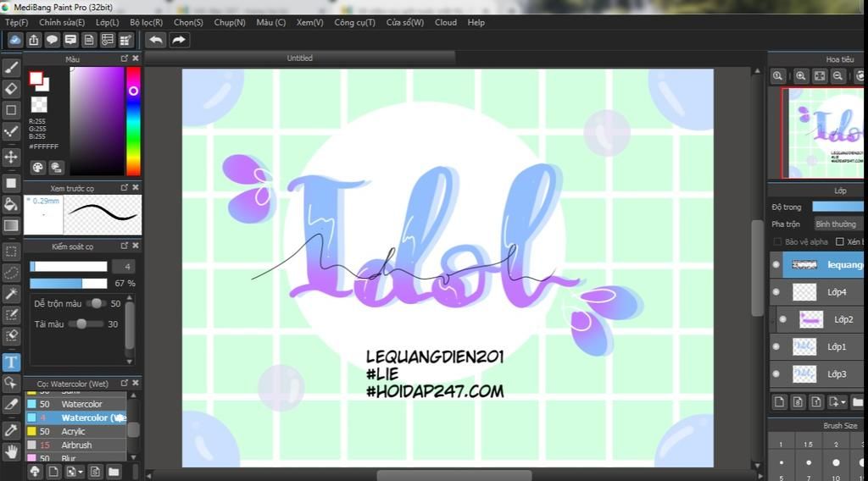Click the export/share toolbar icon

[34, 40]
